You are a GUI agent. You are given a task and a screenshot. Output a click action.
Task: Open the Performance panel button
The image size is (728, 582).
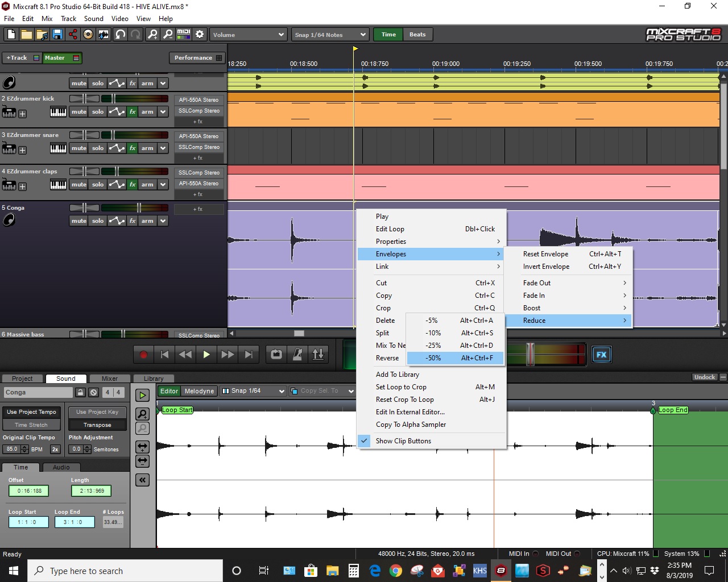coord(196,58)
